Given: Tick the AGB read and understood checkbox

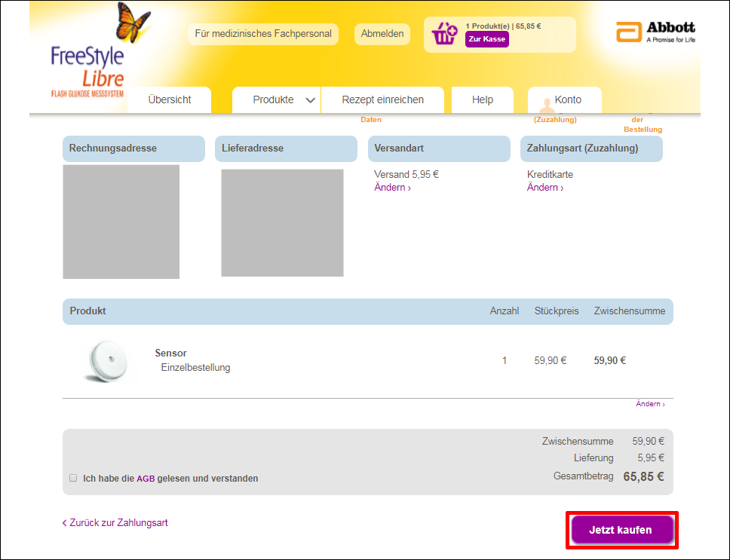Looking at the screenshot, I should tap(73, 478).
